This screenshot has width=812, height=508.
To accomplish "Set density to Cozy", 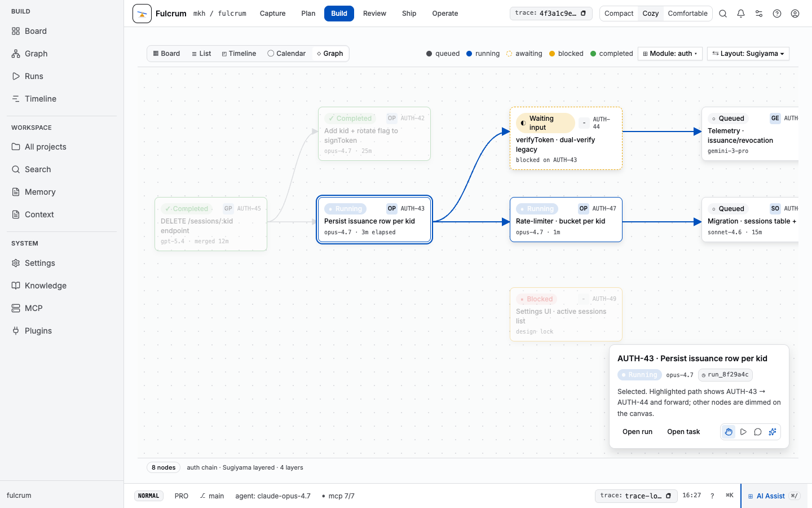I will click(x=650, y=14).
